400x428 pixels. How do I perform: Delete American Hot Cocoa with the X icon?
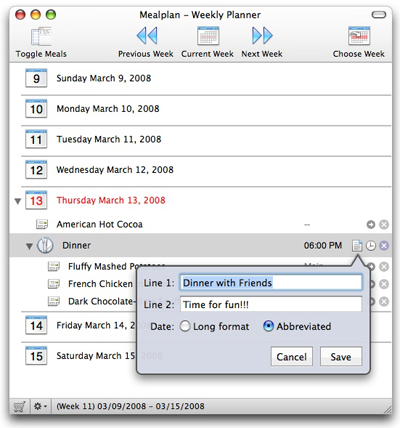(384, 225)
